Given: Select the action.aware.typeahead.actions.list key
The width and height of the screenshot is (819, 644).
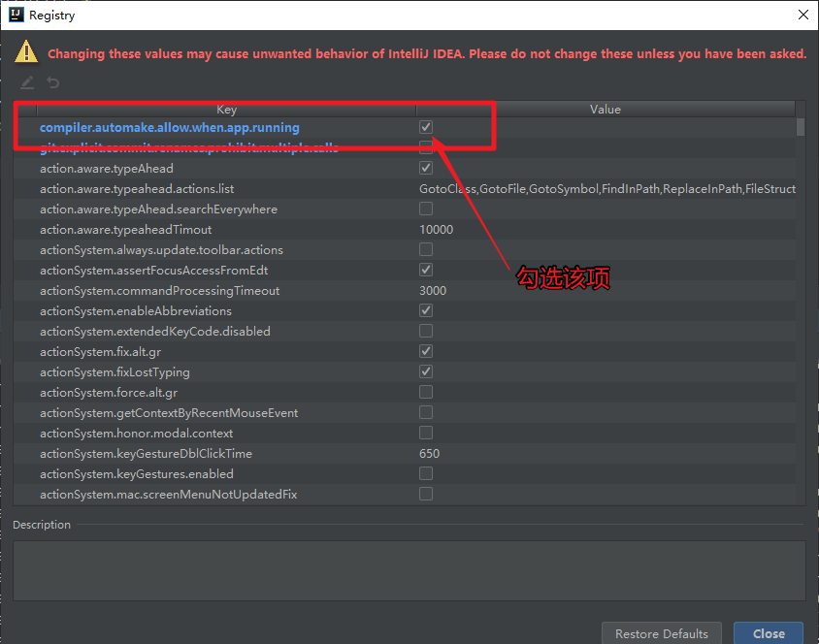Looking at the screenshot, I should [x=137, y=188].
